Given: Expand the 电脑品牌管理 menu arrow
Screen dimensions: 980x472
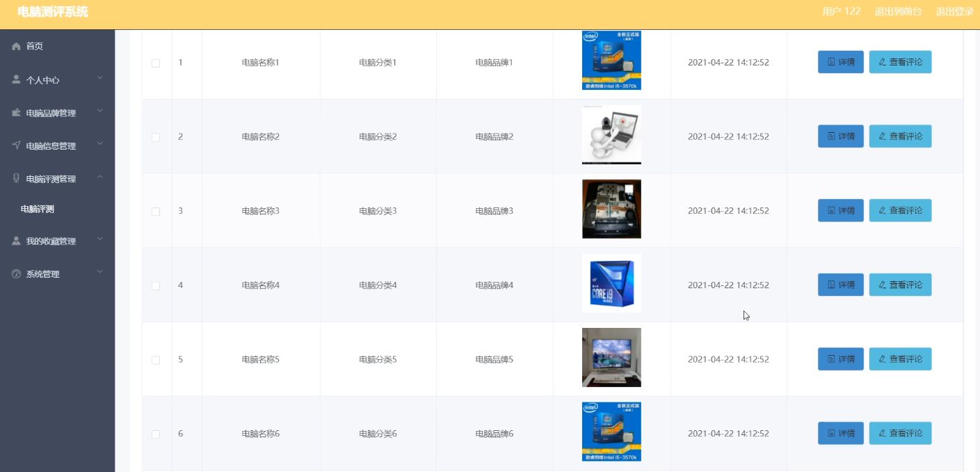Looking at the screenshot, I should (x=99, y=111).
